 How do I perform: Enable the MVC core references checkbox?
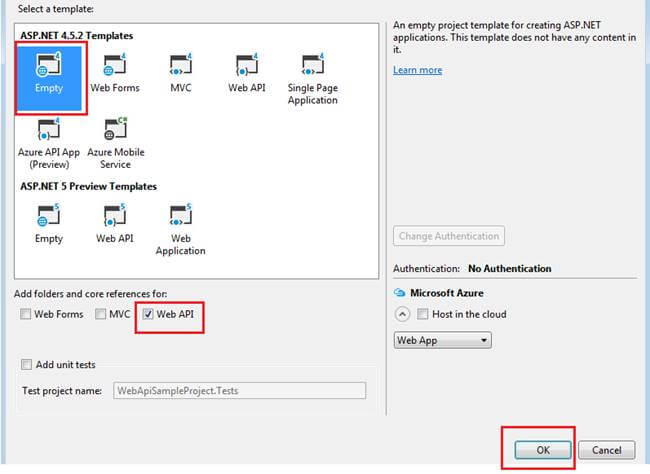tap(100, 314)
